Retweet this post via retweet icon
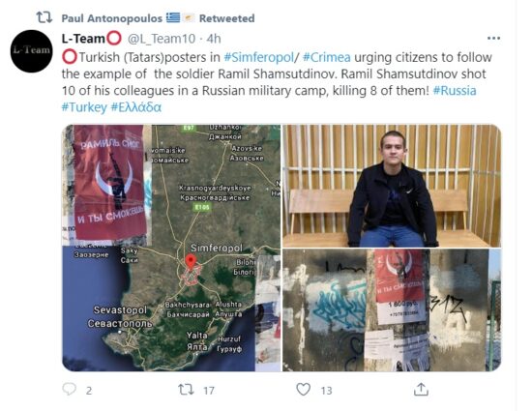Viewport: 532px width, 411px height. pos(187,390)
